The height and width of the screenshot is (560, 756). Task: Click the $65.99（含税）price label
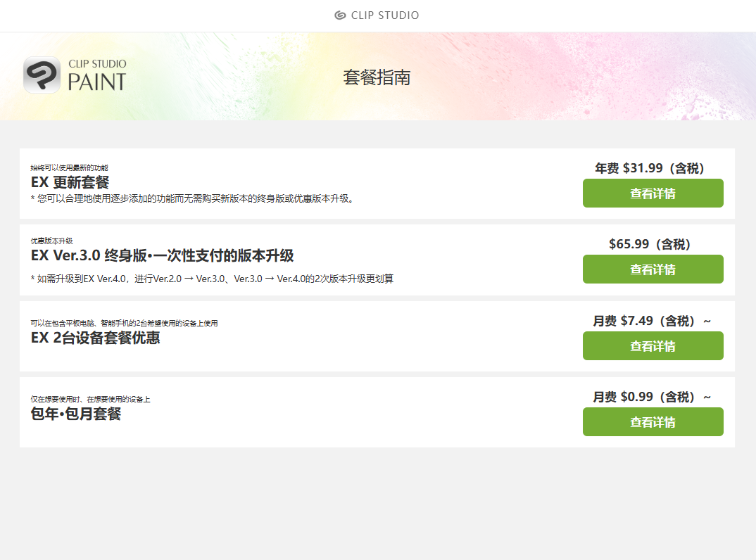650,244
